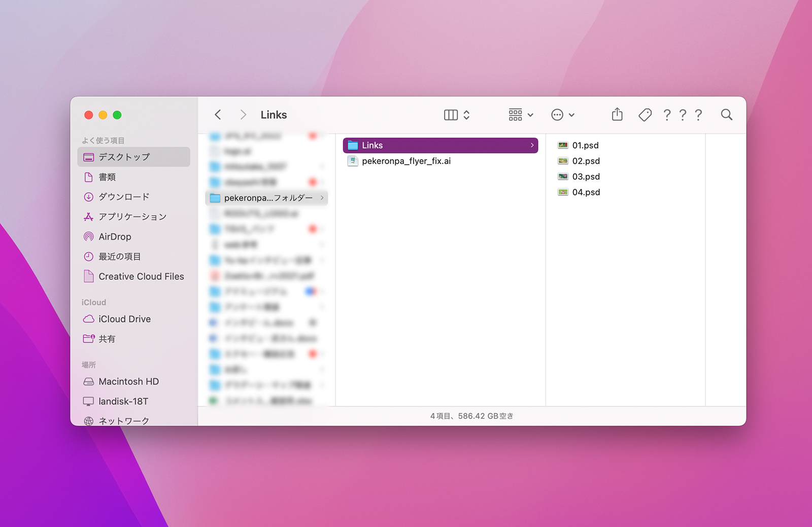Toggle view mode up-down stepper arrows
This screenshot has height=527, width=812.
466,115
